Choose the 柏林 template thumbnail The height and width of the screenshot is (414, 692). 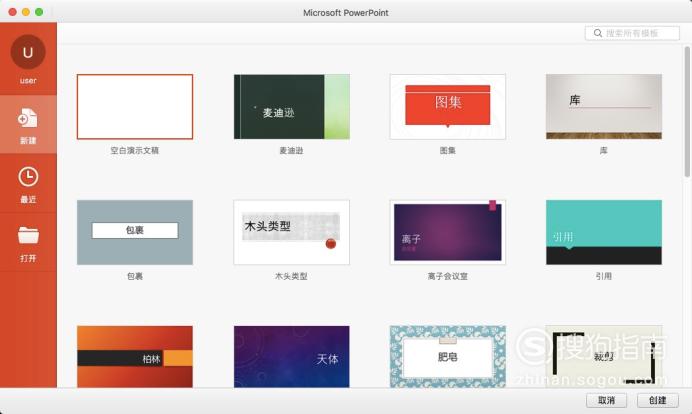(x=135, y=357)
